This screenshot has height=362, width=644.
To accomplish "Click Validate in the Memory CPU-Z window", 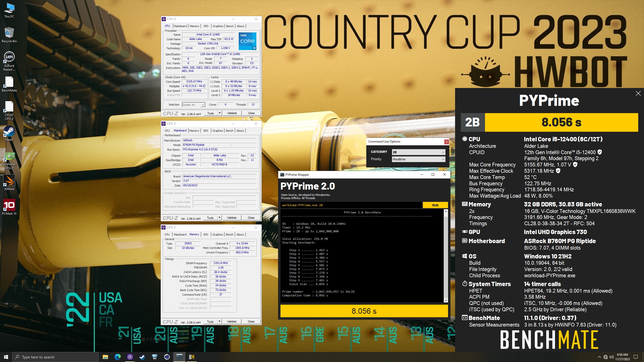I will (x=232, y=322).
